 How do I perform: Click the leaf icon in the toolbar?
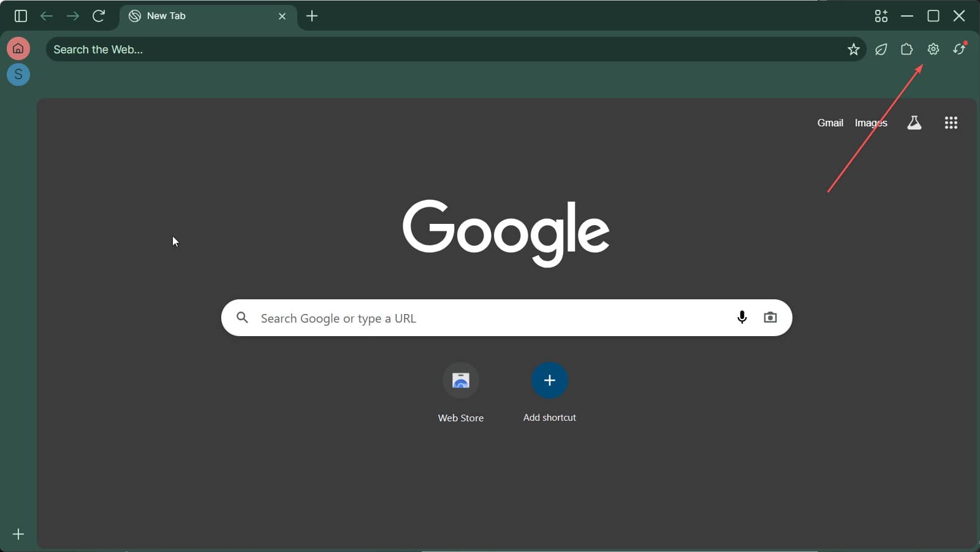(881, 49)
